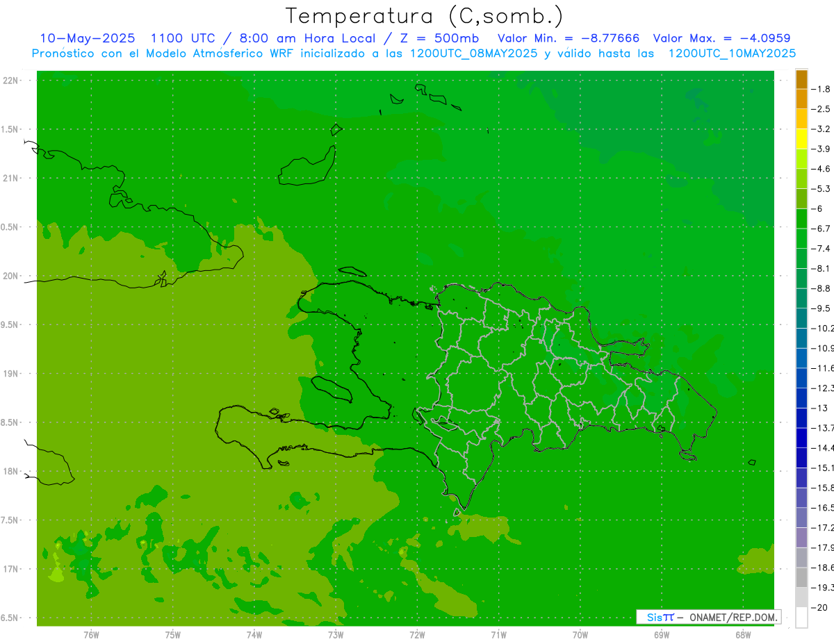Click the -2.5 colorbar value
834x644 pixels.
coord(821,109)
